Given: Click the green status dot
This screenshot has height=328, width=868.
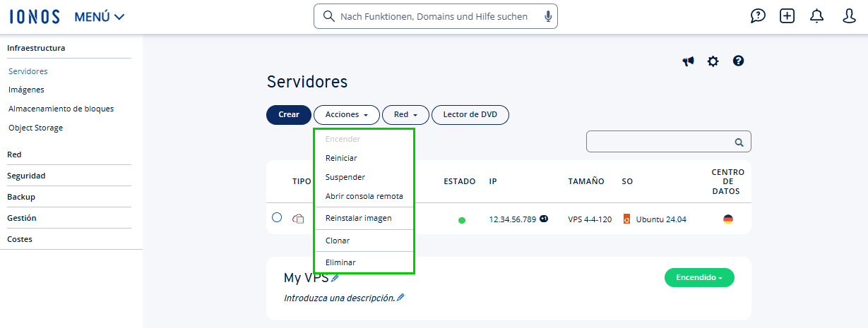Looking at the screenshot, I should pos(462,220).
